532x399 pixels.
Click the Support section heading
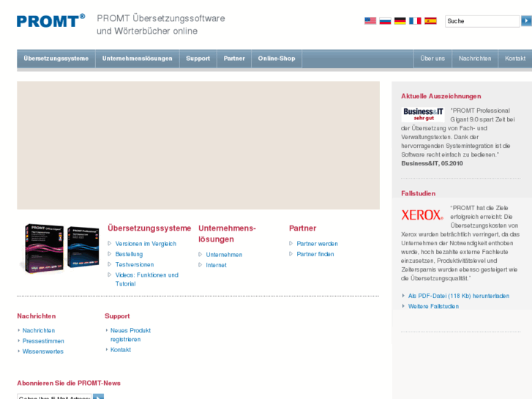[x=117, y=316]
